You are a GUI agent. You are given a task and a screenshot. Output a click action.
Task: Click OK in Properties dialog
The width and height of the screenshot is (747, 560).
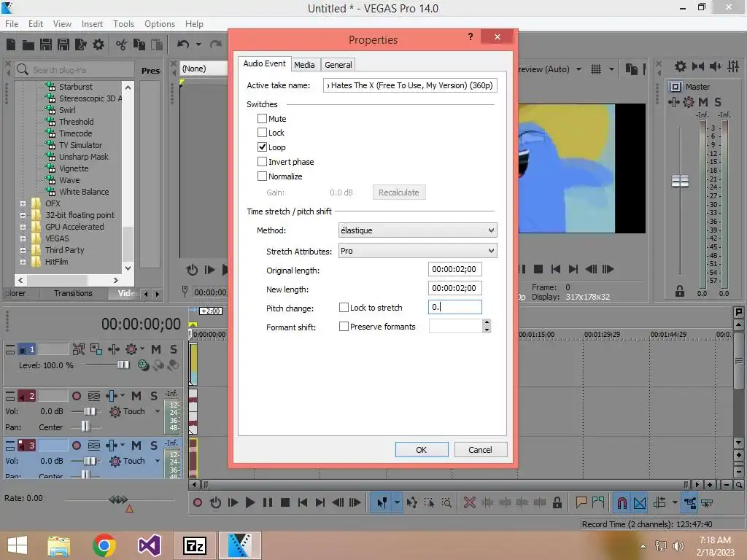[422, 449]
